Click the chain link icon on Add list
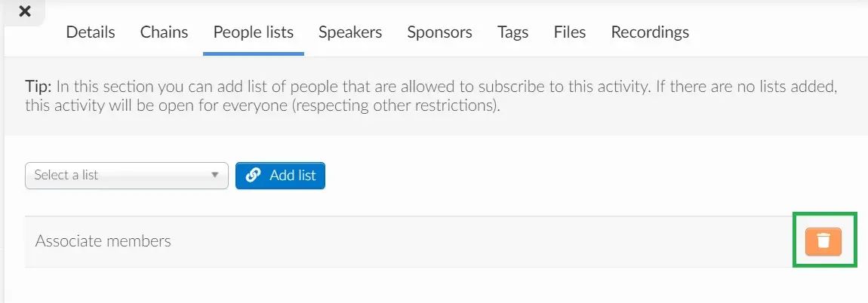The height and width of the screenshot is (303, 868). tap(253, 176)
